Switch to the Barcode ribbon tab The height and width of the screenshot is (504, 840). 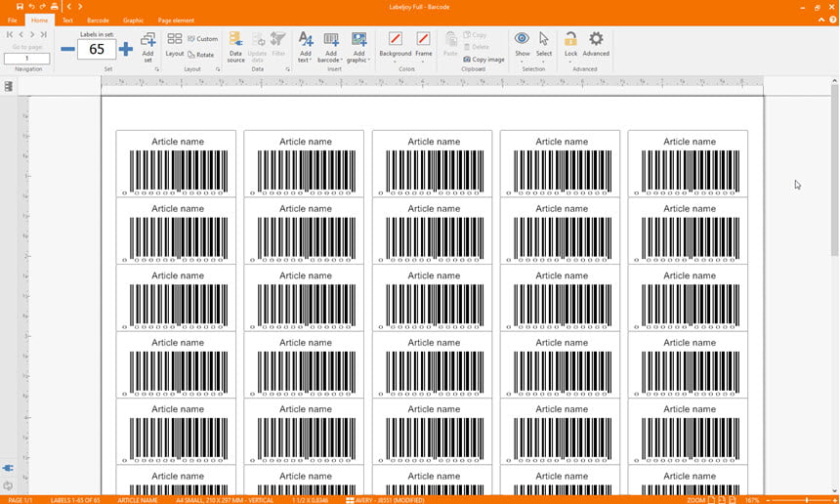pos(98,21)
